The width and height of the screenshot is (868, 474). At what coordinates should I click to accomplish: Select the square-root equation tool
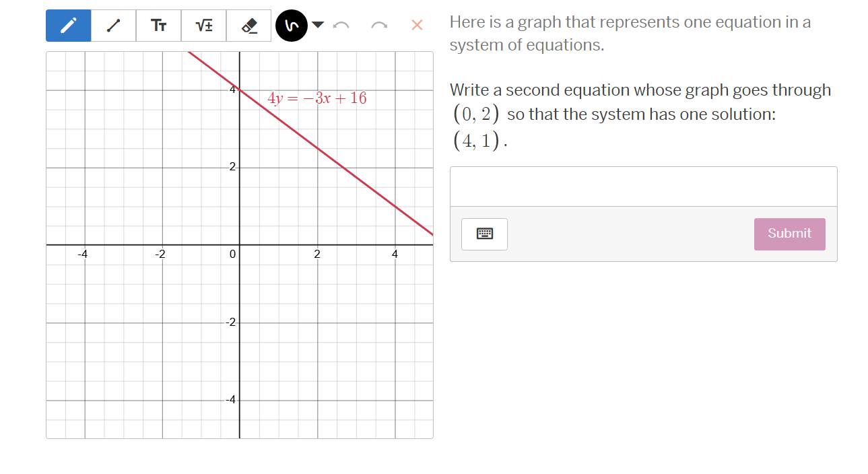203,25
